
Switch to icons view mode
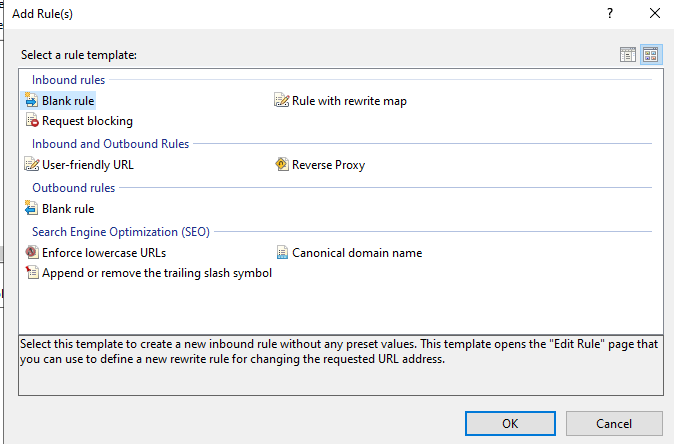pyautogui.click(x=651, y=55)
